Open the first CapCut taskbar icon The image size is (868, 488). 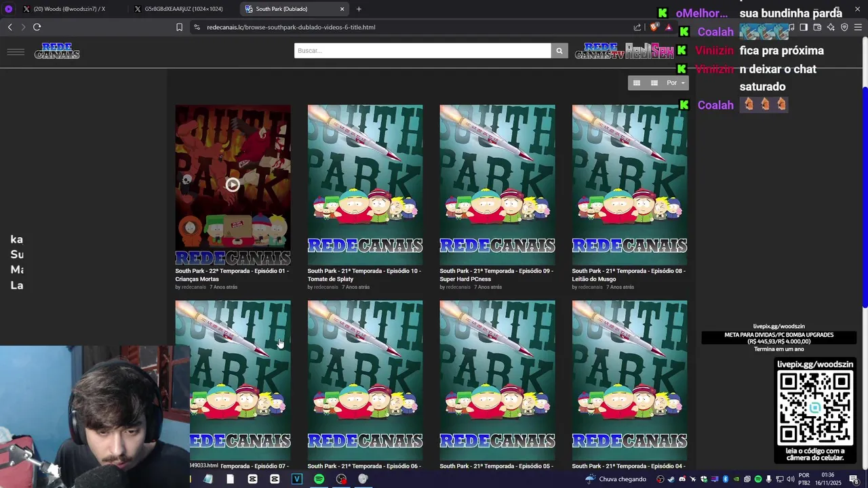tap(252, 479)
